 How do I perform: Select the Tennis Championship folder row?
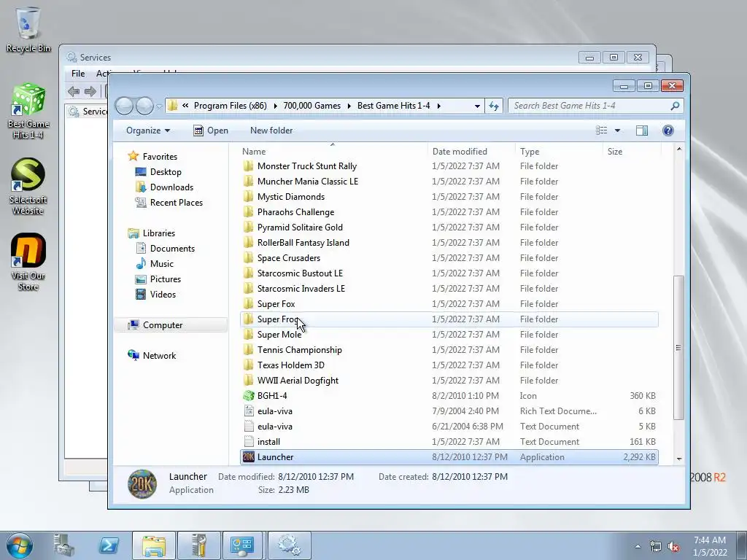pos(449,350)
